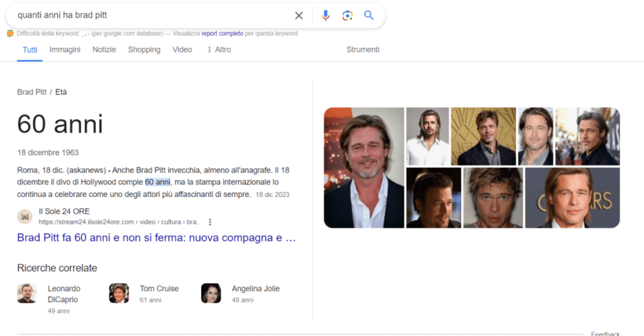The width and height of the screenshot is (644, 336).
Task: Click the birth date '18 dicembre 1963'
Action: [x=48, y=152]
